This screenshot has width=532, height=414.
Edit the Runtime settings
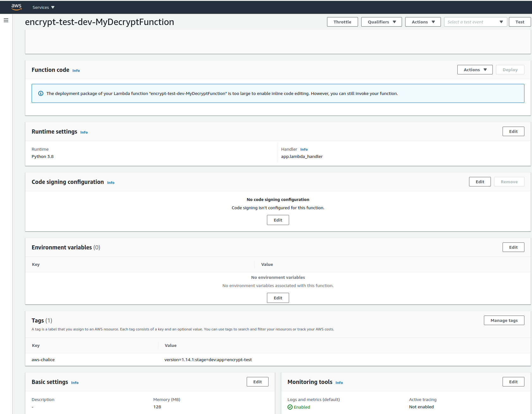pyautogui.click(x=513, y=131)
